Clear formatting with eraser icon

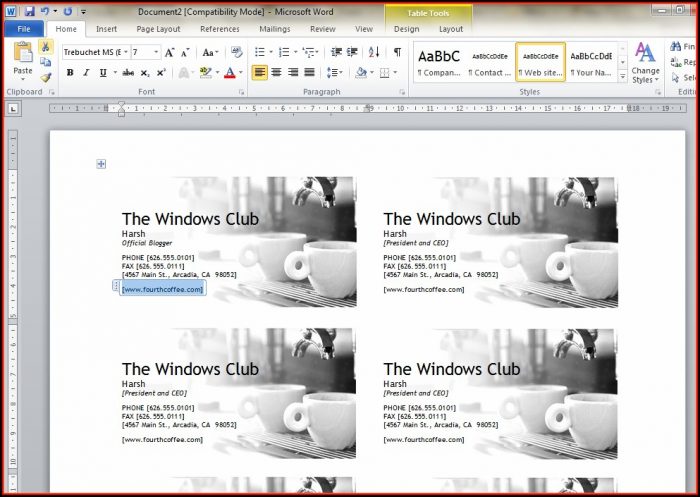(x=237, y=52)
